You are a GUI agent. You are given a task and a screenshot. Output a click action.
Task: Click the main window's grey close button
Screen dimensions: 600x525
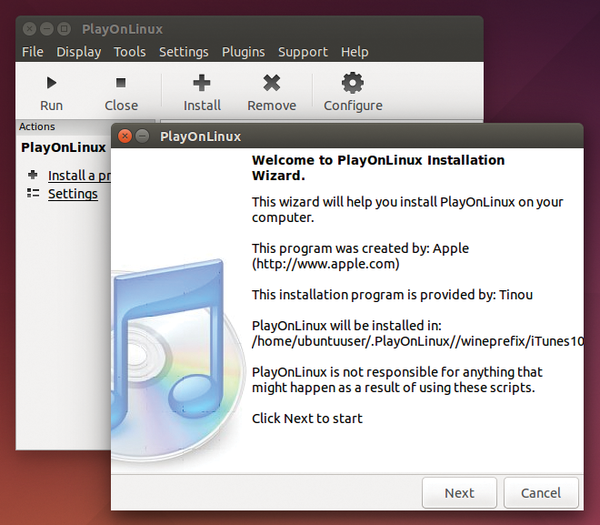pyautogui.click(x=29, y=29)
